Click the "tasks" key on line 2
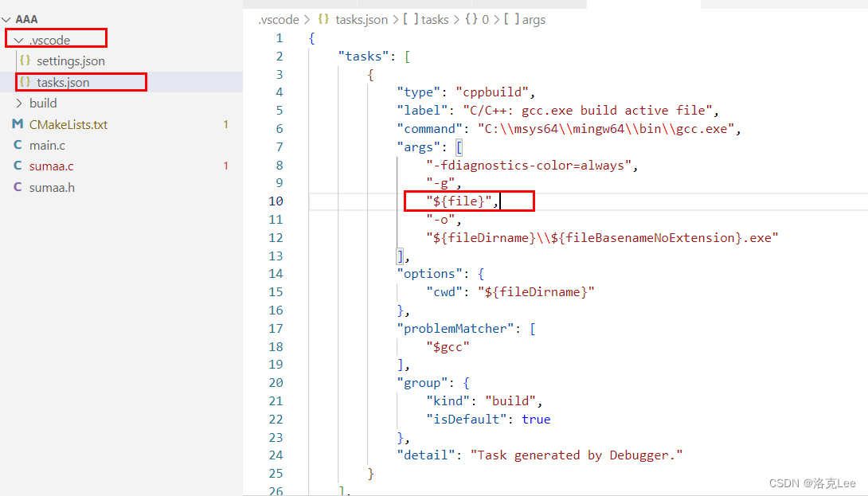This screenshot has width=868, height=496. point(364,57)
